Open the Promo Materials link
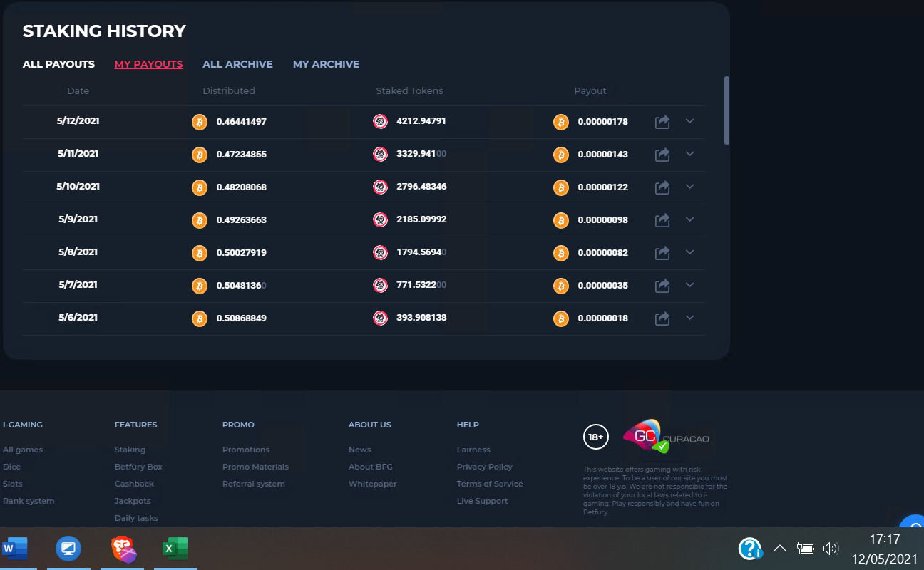924x570 pixels. (255, 467)
